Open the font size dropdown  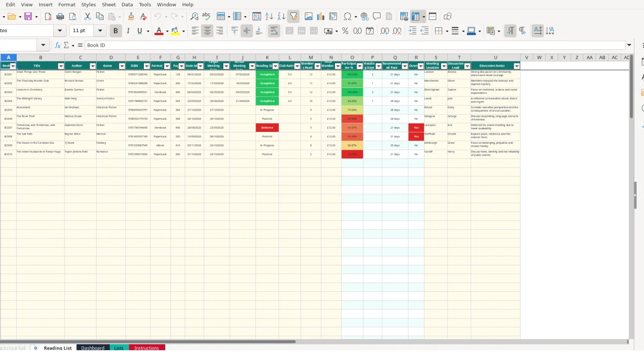101,31
